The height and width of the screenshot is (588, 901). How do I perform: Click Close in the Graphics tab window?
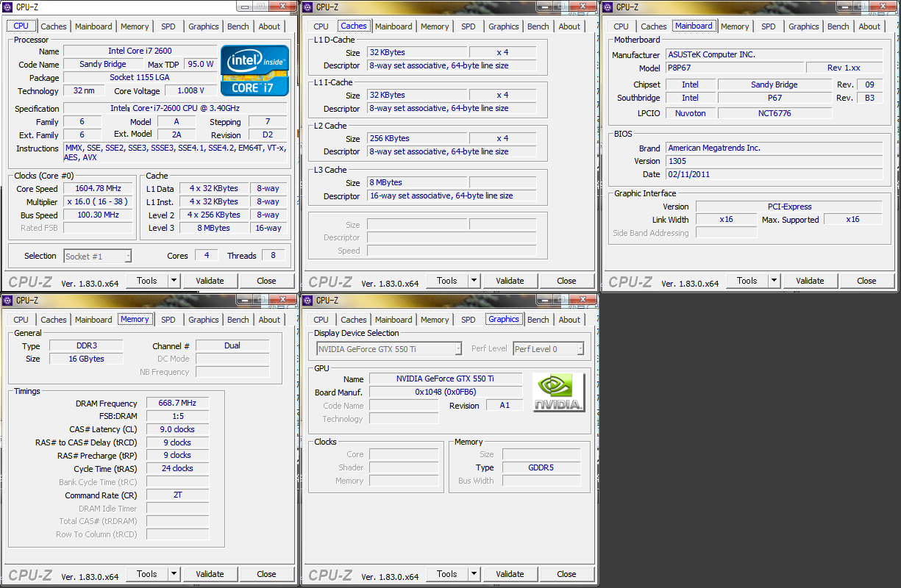[566, 573]
